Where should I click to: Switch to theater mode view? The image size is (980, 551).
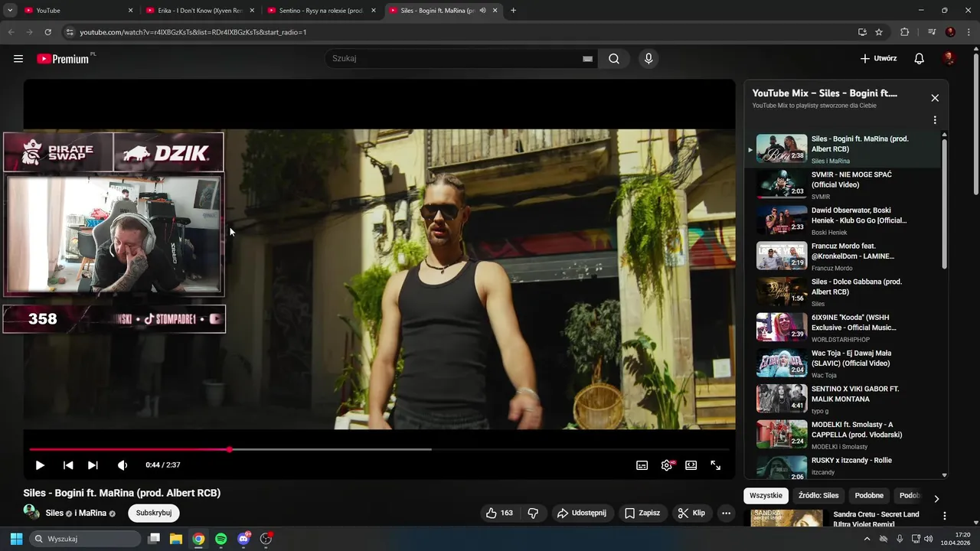[x=691, y=465]
